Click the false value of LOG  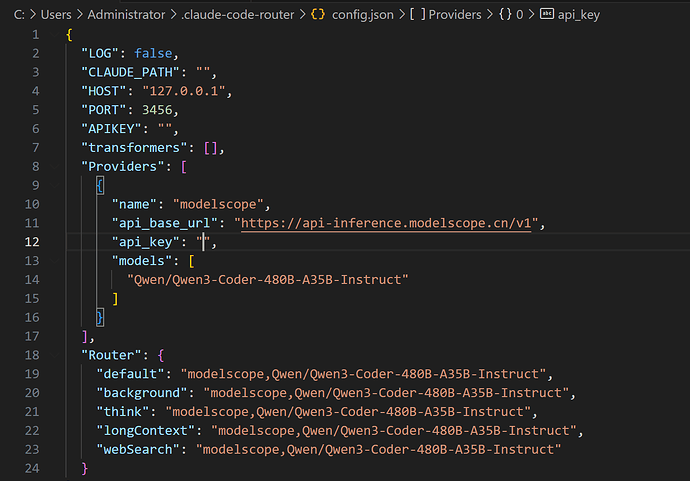click(153, 53)
